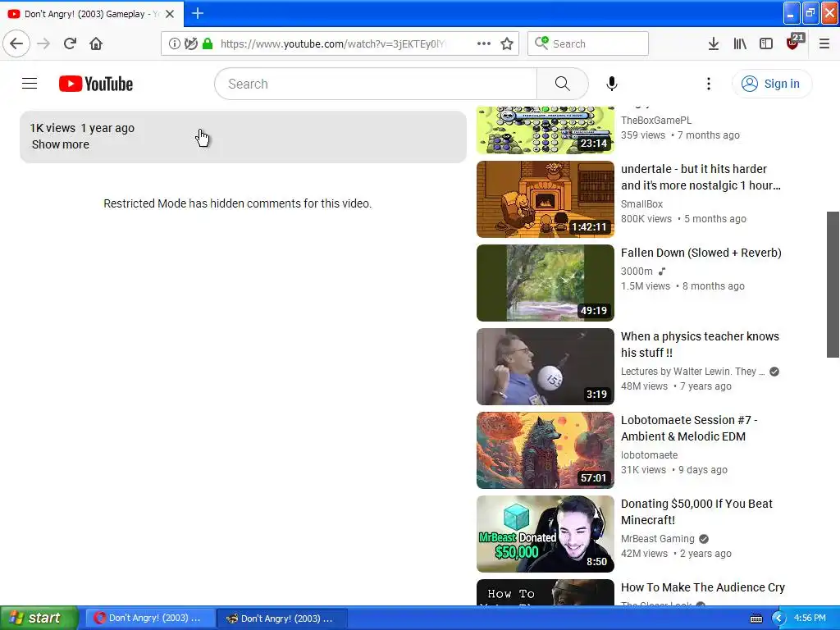This screenshot has height=630, width=840.
Task: Open TheBoxGamePL video thumbnail 23:14
Action: click(x=546, y=130)
